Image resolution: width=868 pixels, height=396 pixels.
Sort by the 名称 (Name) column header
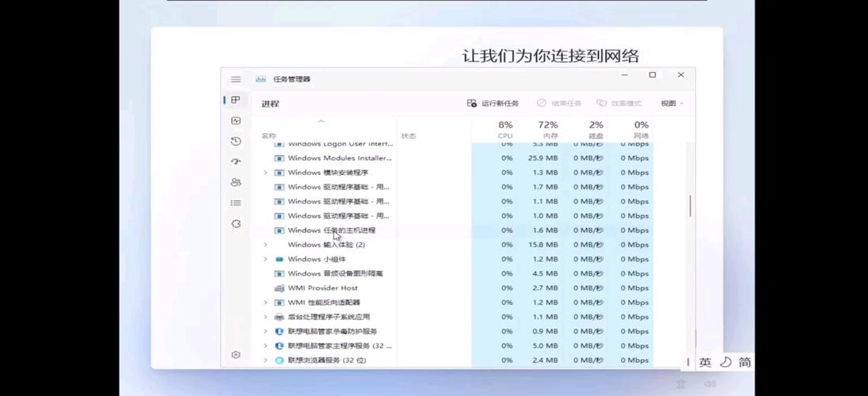tap(269, 135)
